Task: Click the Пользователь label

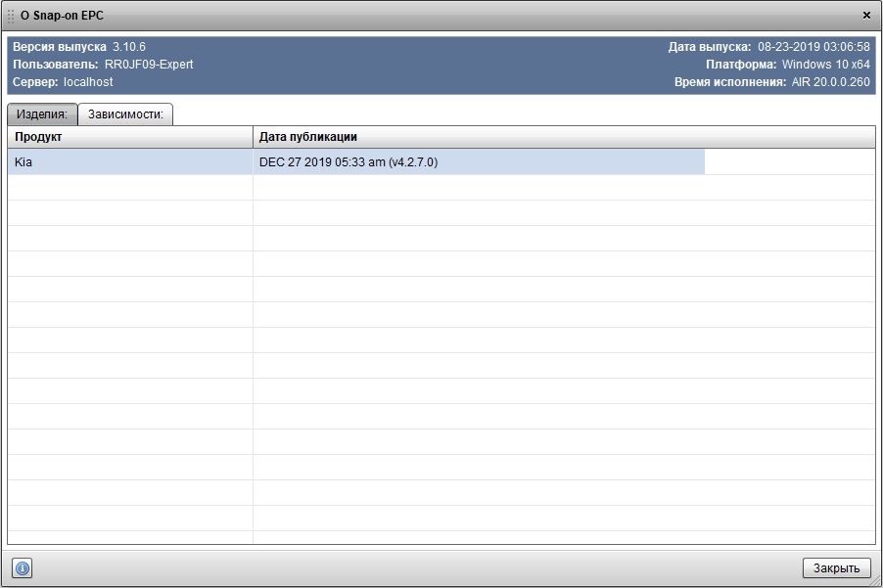Action: 55,65
